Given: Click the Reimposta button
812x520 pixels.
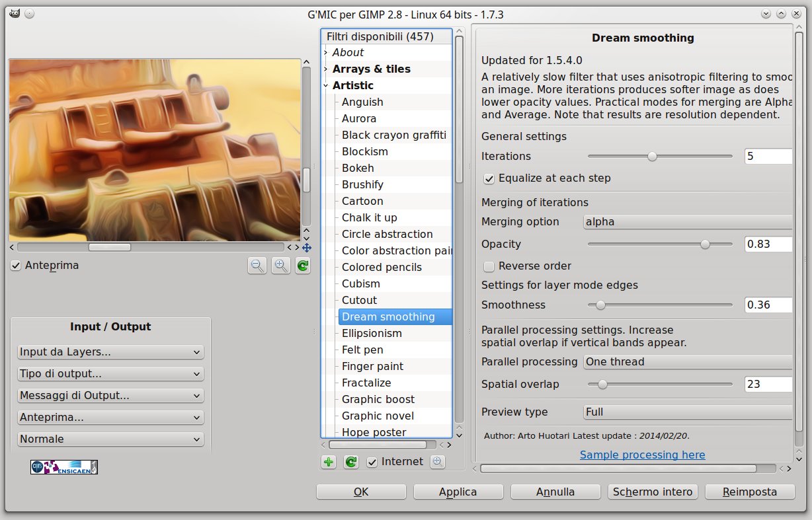Looking at the screenshot, I should coord(750,492).
